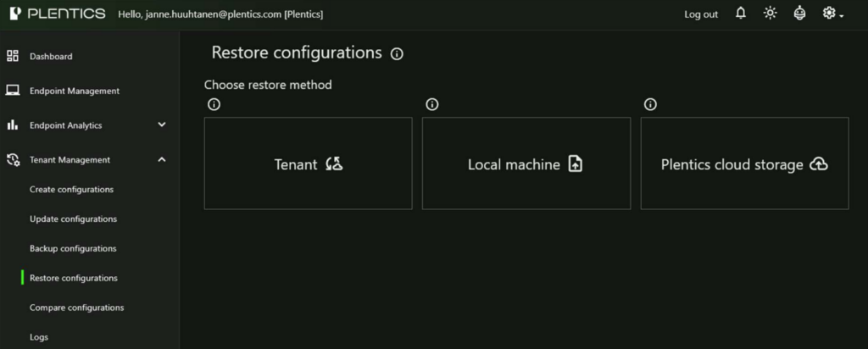Screen dimensions: 868x349
Task: Open the Dashboard grid icon
Action: [x=12, y=57]
